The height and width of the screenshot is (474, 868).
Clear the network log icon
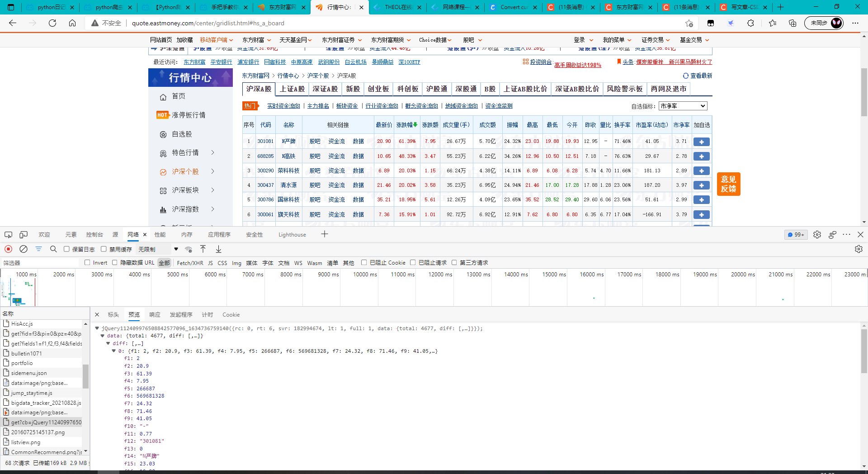[x=24, y=249]
